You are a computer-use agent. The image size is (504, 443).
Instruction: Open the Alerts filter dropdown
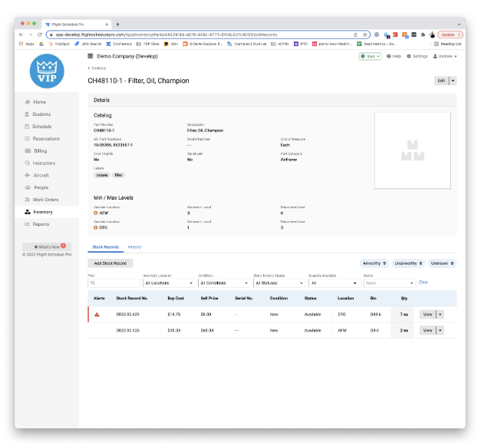(389, 283)
